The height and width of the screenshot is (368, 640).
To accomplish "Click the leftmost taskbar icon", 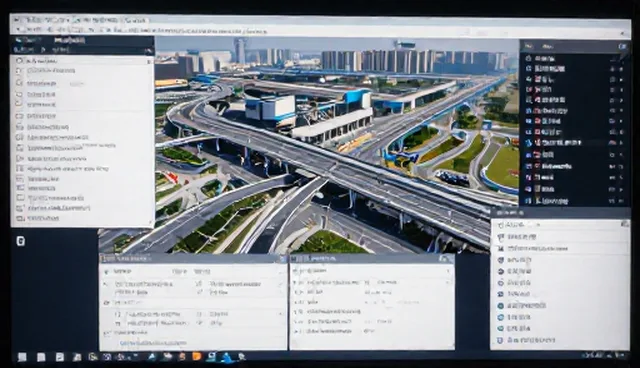I will tap(22, 357).
